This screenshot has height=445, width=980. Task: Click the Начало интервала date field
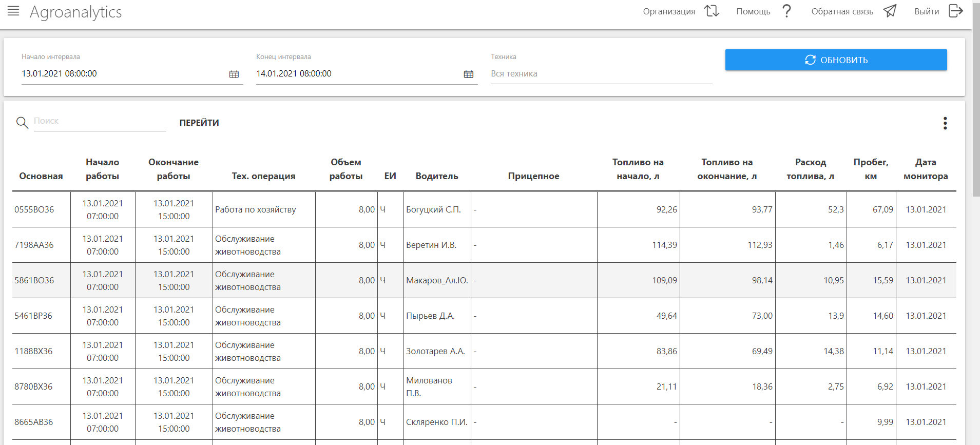pos(123,74)
